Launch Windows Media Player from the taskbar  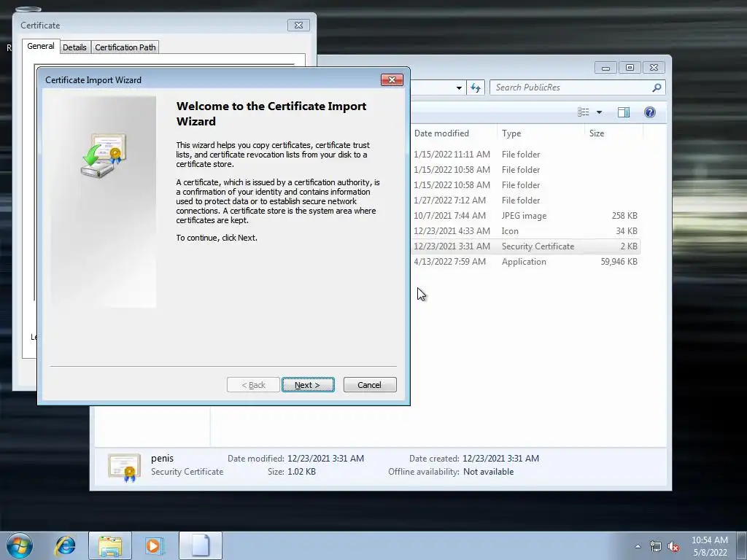pos(155,545)
